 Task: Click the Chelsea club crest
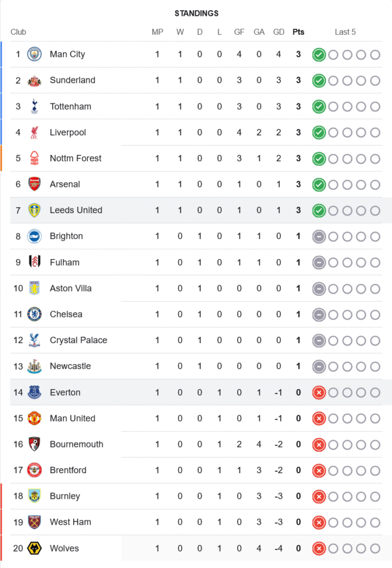coord(35,314)
